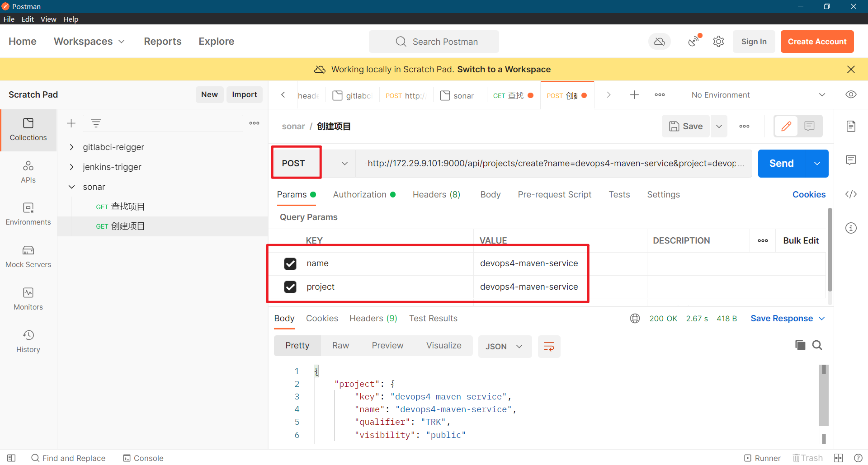Switch to the Pre-request Script tab
Viewport: 868px width, 465px height.
[554, 194]
